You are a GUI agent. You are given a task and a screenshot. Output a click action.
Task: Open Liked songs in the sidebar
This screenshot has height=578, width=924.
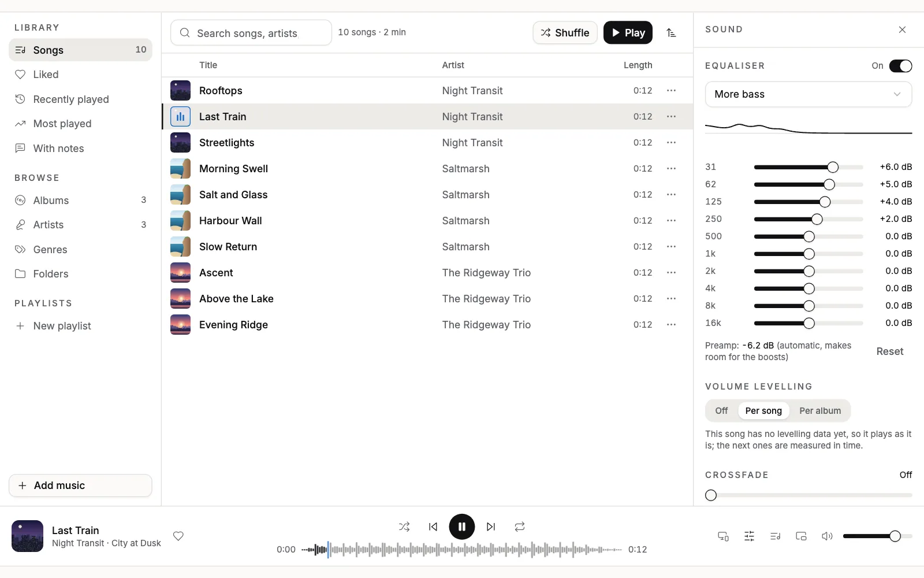(80, 75)
